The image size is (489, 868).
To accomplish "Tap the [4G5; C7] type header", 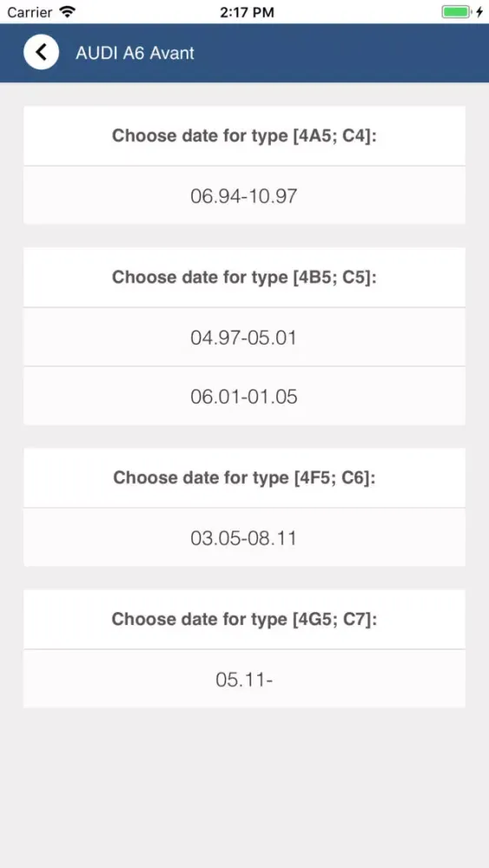I will (244, 620).
